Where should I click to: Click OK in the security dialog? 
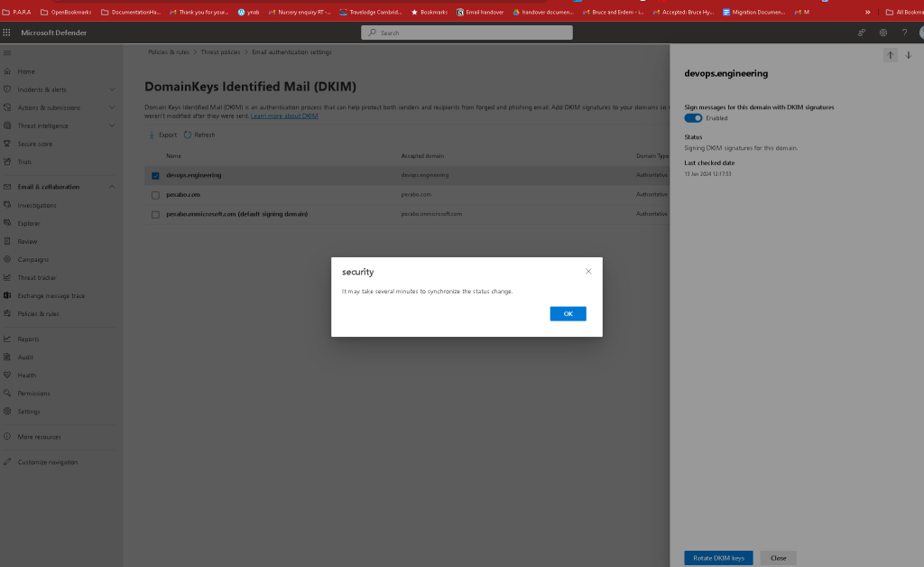(568, 313)
